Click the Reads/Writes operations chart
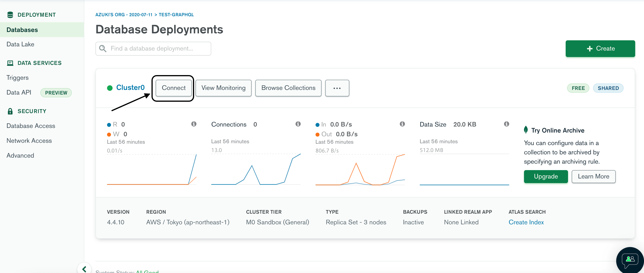Screen dimensions: 644x273 click(x=152, y=169)
